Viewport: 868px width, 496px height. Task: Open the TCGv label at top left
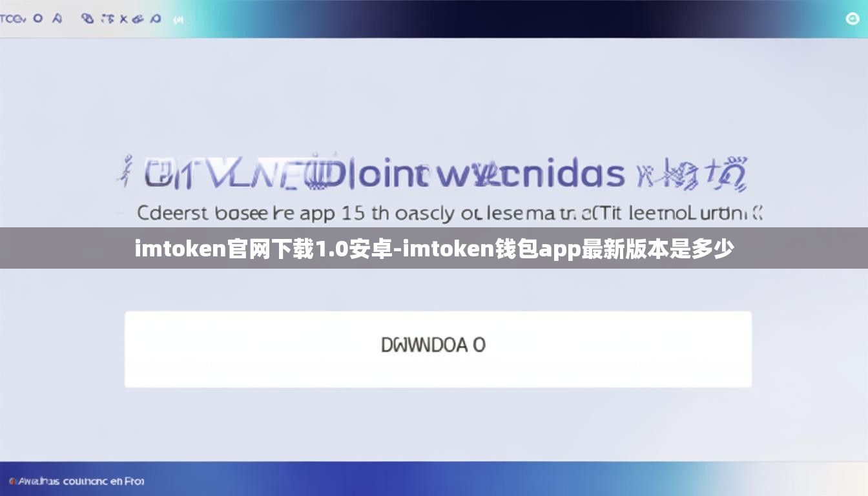[12, 19]
